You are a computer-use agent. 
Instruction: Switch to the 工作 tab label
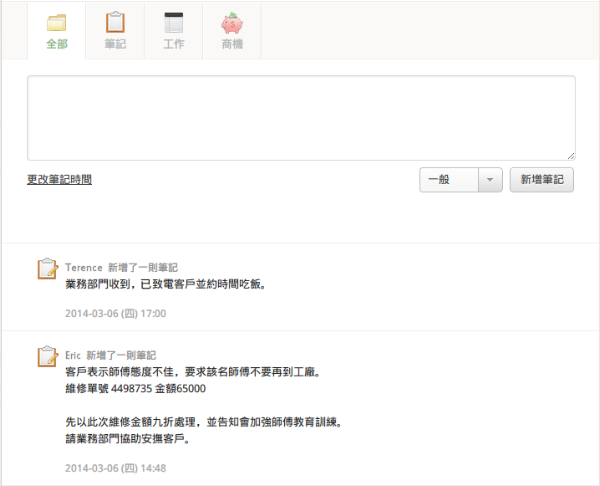tap(174, 44)
